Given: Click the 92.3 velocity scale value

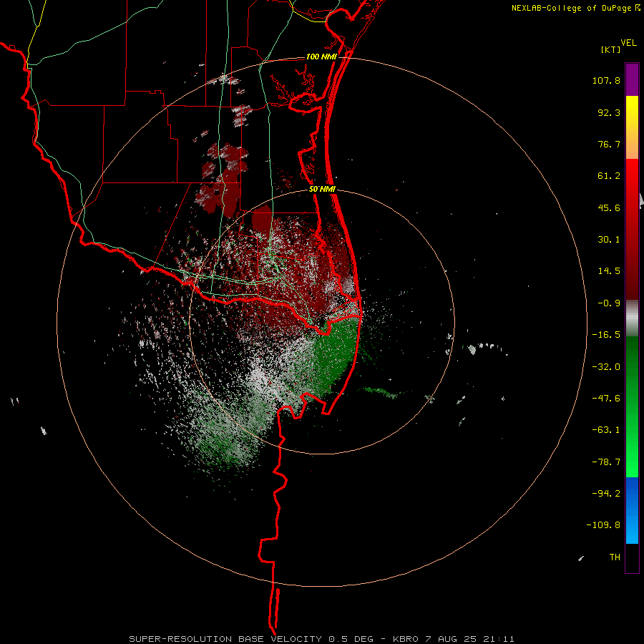Looking at the screenshot, I should pyautogui.click(x=609, y=112).
